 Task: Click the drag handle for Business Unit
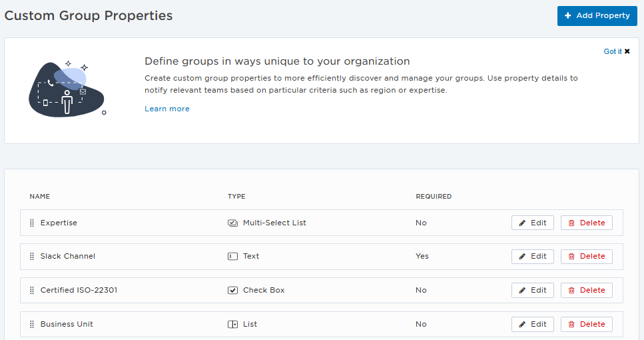[x=32, y=325]
